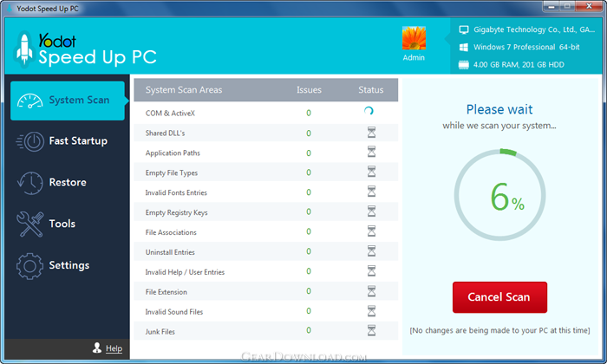Screen dimensions: 607x364
Task: Click the hourglass icon for Application Paths
Action: [x=371, y=152]
